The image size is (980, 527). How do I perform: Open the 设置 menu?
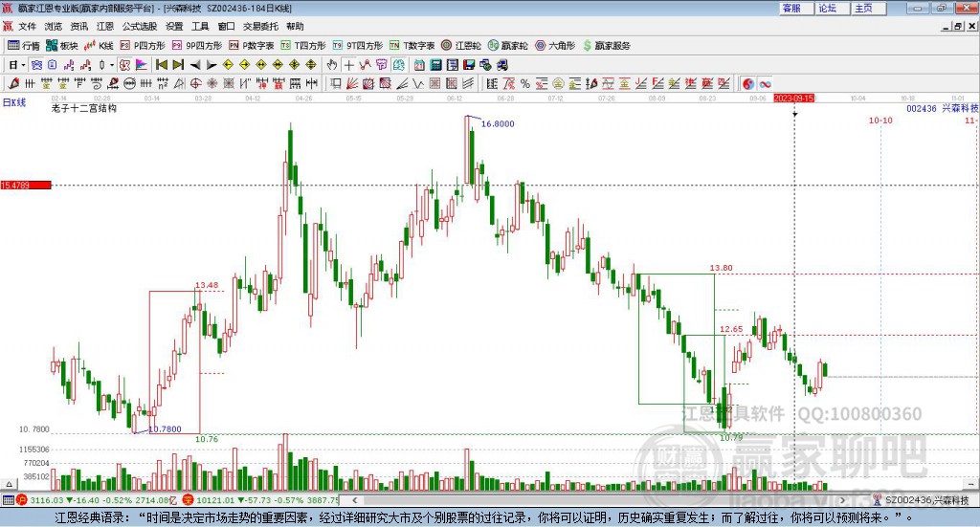coord(174,26)
